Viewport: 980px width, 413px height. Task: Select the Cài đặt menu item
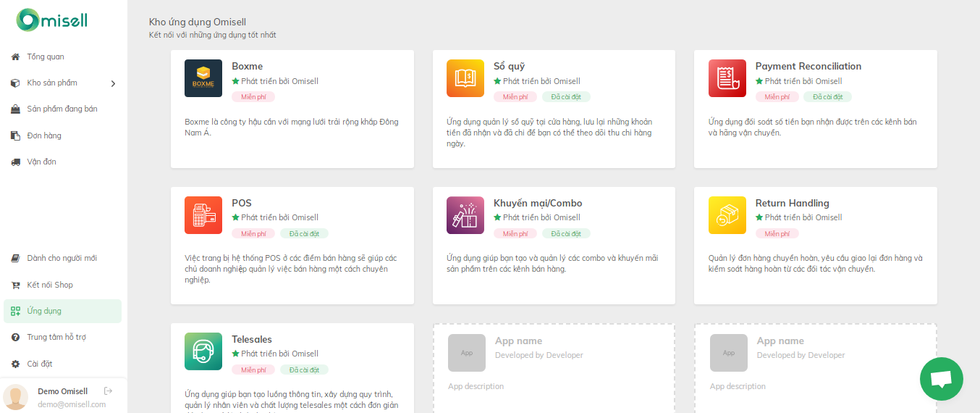tap(40, 364)
